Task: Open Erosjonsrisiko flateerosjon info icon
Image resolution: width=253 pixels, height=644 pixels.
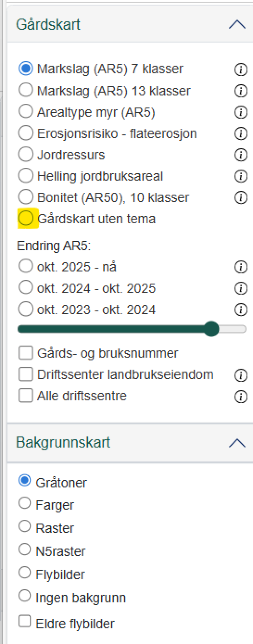Action: tap(241, 134)
